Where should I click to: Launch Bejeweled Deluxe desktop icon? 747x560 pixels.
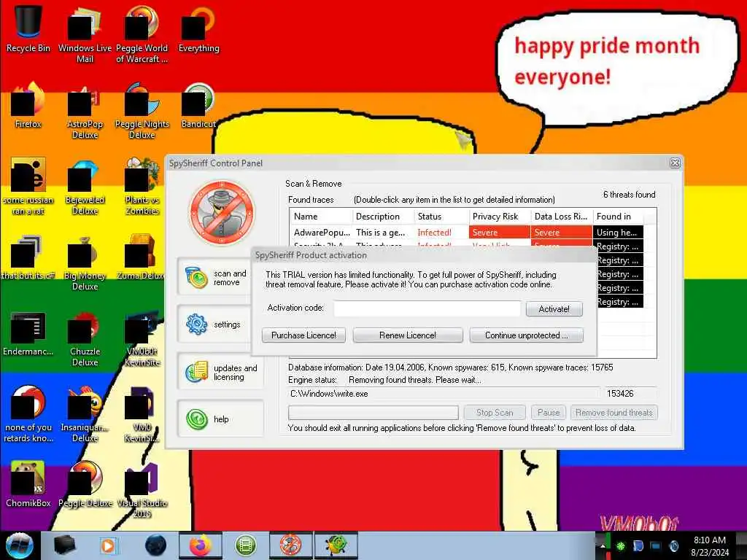pos(85,186)
